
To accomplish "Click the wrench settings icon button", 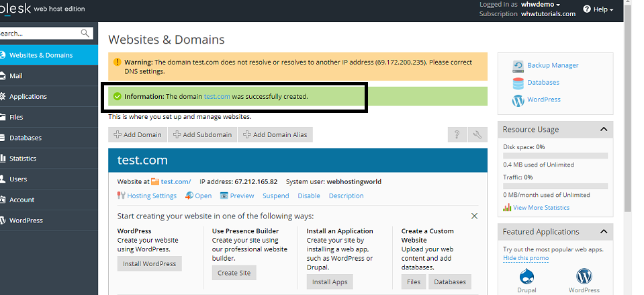I will pyautogui.click(x=477, y=134).
